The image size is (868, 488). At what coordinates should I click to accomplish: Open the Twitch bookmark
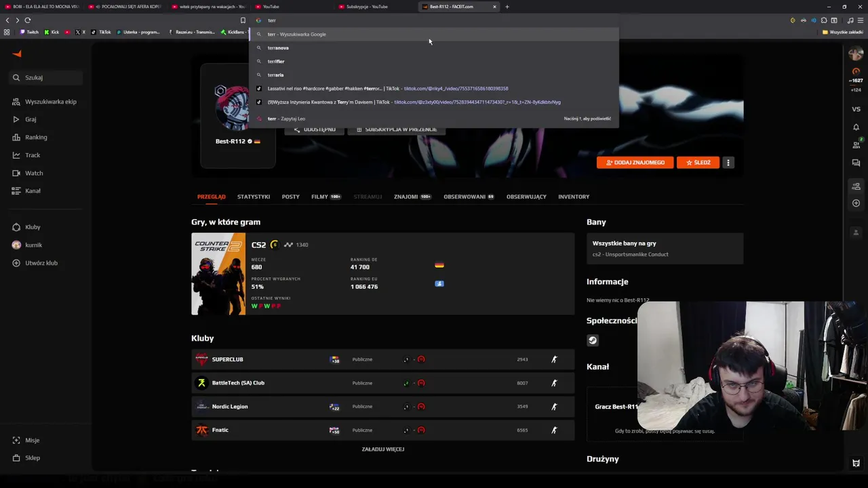pyautogui.click(x=29, y=32)
